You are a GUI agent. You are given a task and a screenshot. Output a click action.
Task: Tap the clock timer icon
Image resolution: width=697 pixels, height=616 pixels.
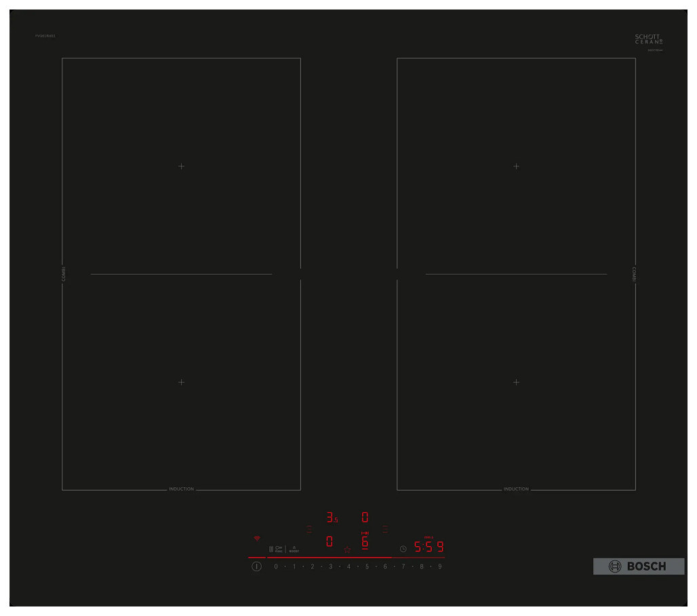[x=403, y=549]
